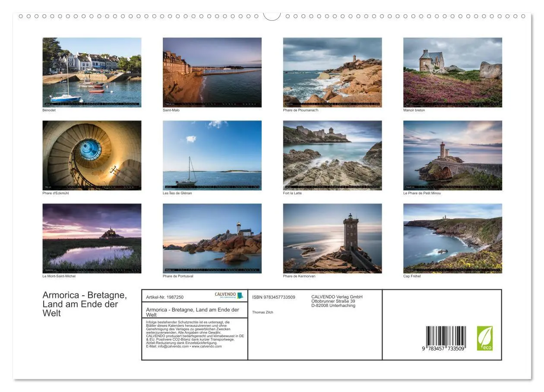Click the caption "Fort la Latte"

coord(292,193)
